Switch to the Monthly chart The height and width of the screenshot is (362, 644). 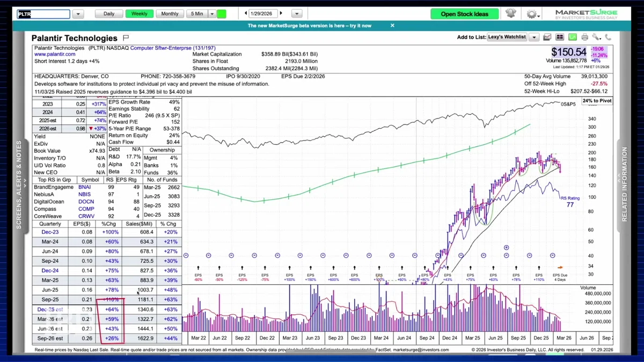(170, 14)
